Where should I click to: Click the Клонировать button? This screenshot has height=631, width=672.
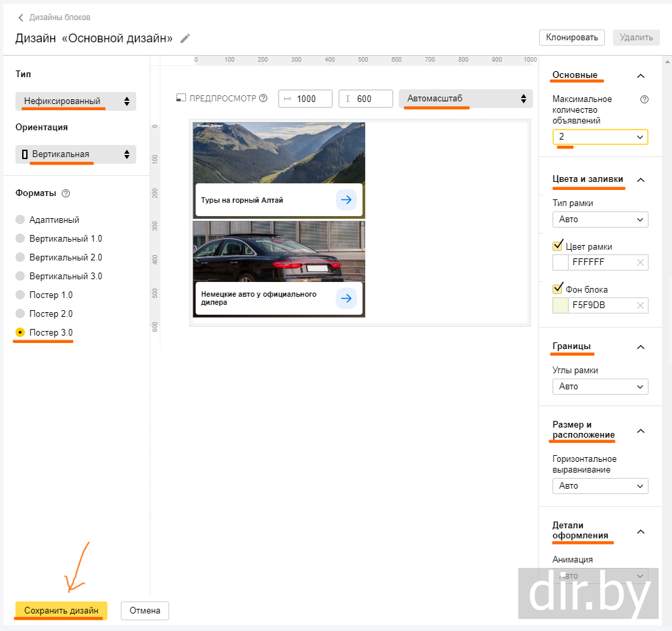point(572,38)
